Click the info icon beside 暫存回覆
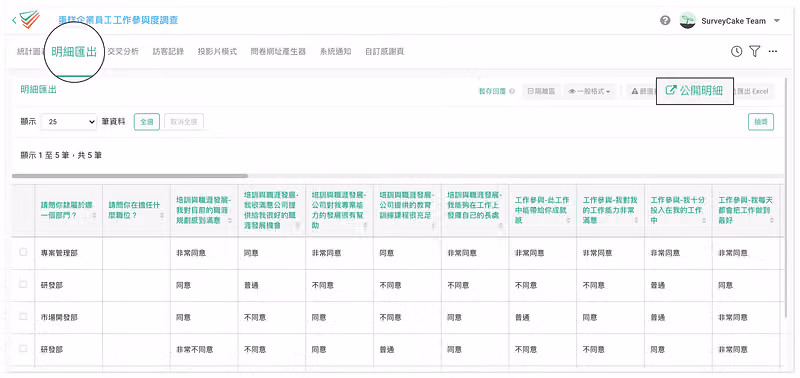This screenshot has width=800, height=378. click(512, 91)
